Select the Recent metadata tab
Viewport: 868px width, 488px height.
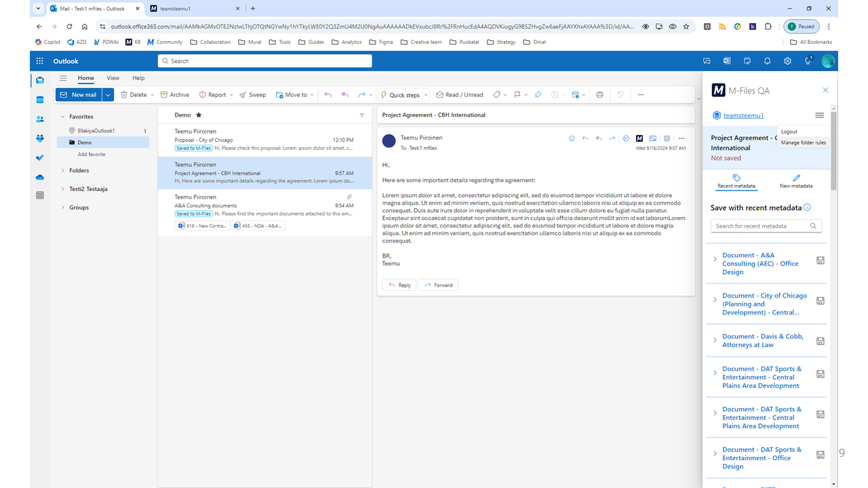pyautogui.click(x=736, y=181)
